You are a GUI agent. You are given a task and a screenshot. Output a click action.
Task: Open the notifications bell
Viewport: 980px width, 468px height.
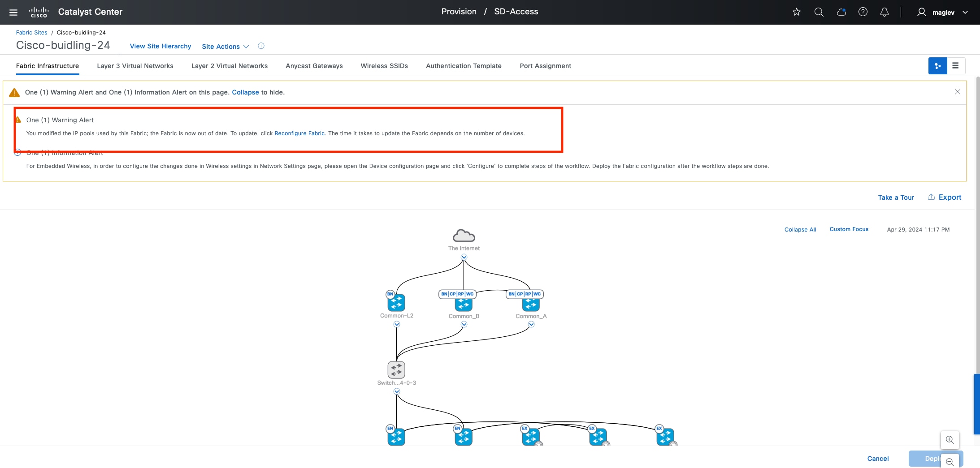coord(885,12)
